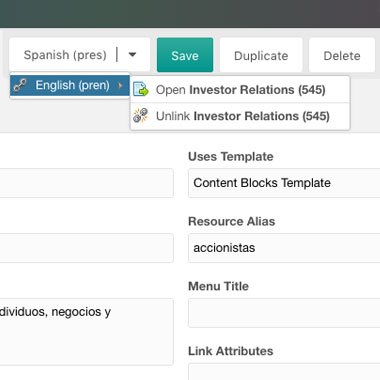
Task: Focus the Resource Alias field with accionistas
Action: tap(284, 248)
